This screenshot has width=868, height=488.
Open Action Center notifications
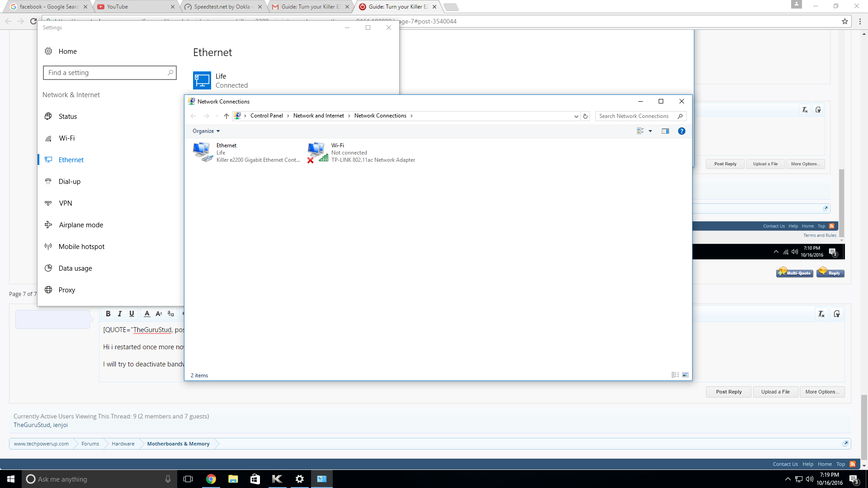854,479
